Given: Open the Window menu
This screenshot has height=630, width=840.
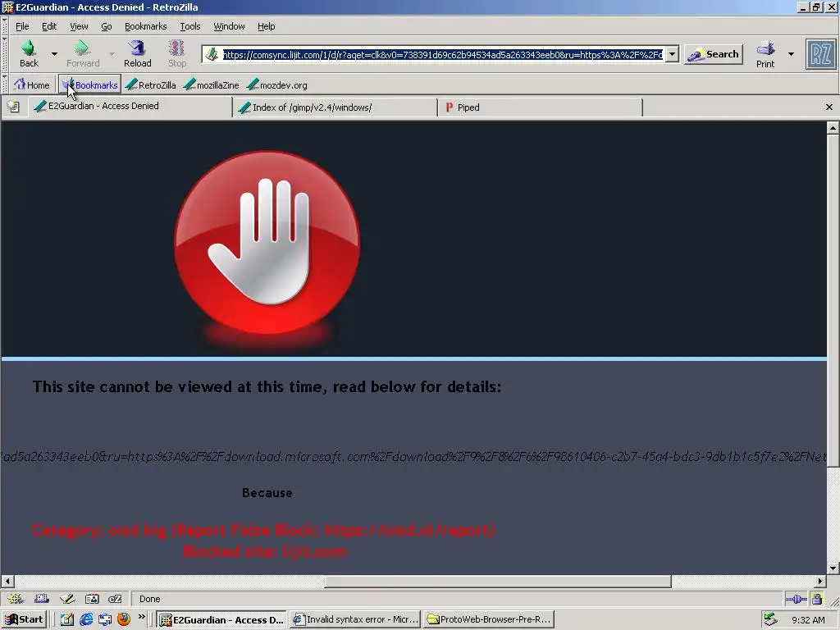Looking at the screenshot, I should click(229, 26).
